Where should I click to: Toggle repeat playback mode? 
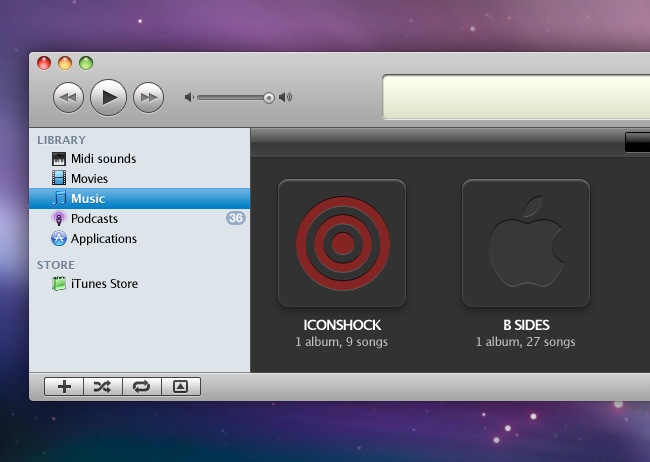(x=141, y=387)
